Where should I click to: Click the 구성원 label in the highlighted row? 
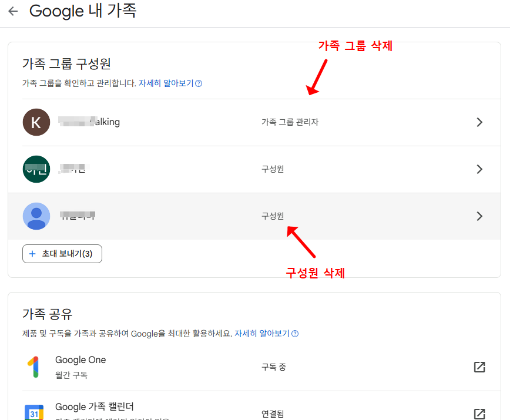(273, 216)
